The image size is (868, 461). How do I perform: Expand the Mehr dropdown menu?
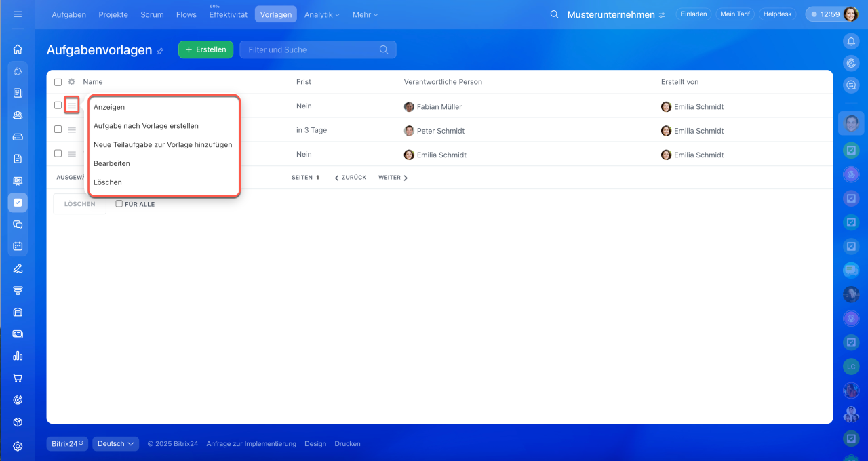[365, 14]
